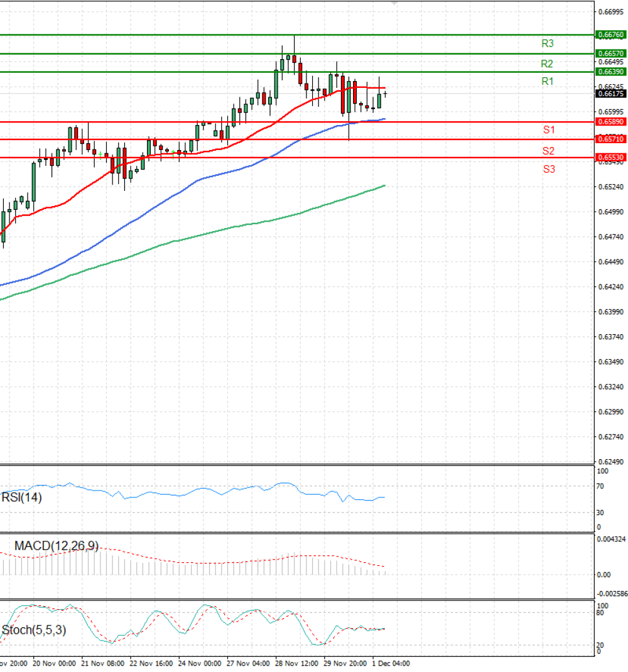
Task: Click the 28 Nov 12:00 time label
Action: (x=296, y=663)
